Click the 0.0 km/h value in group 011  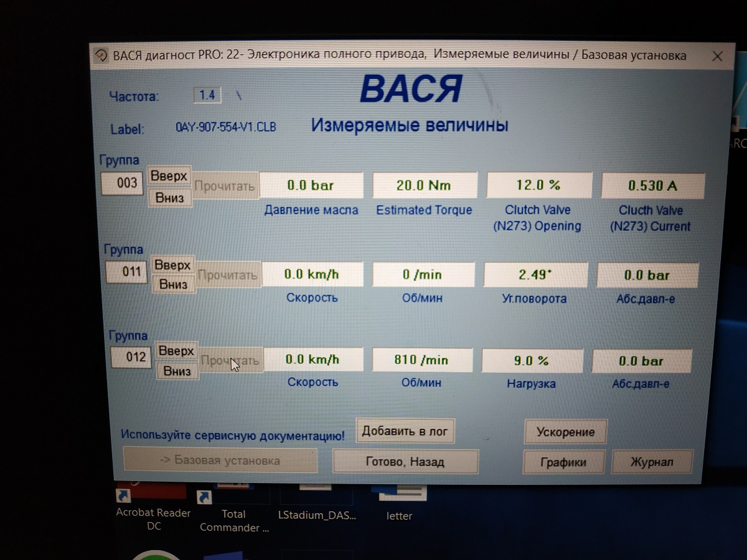pyautogui.click(x=312, y=274)
